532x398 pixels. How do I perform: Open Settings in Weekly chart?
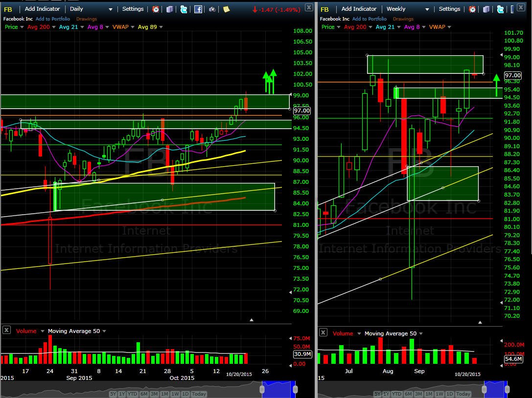click(450, 9)
